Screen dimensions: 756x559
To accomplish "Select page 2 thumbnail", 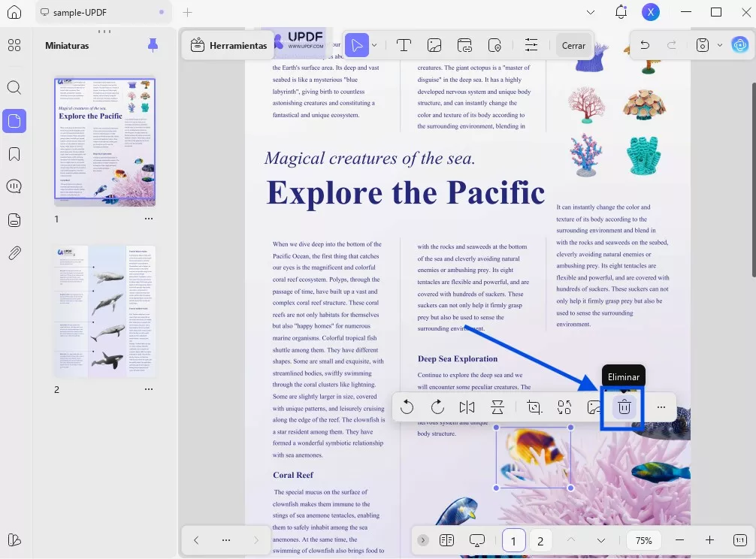I will [104, 311].
